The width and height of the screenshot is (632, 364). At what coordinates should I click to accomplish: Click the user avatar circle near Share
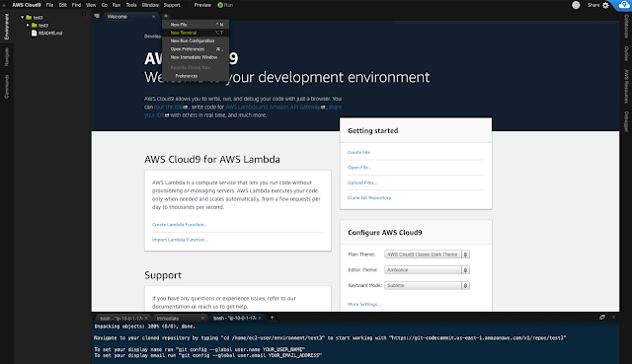click(x=576, y=5)
